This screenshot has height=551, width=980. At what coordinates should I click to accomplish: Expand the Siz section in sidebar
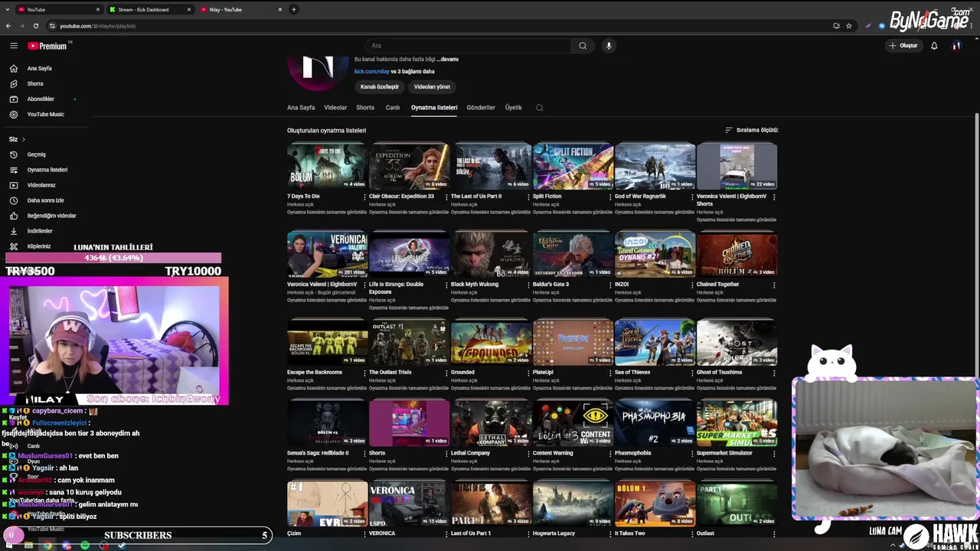coord(17,139)
